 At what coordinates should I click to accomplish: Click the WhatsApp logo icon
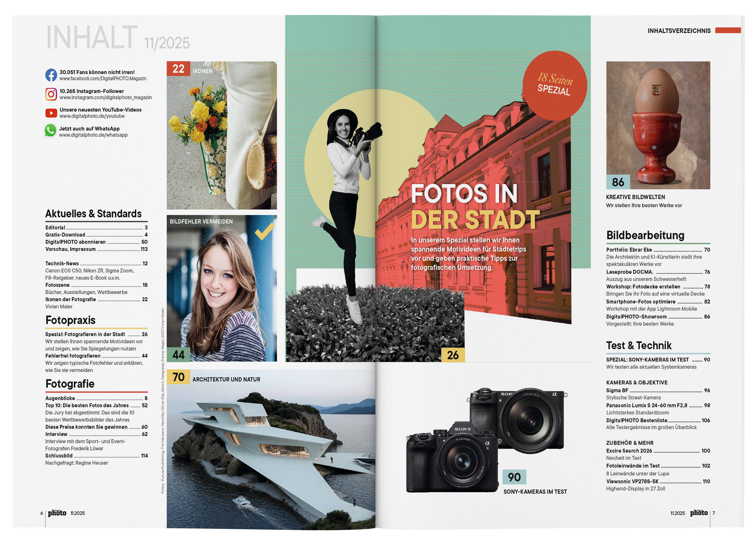50,131
